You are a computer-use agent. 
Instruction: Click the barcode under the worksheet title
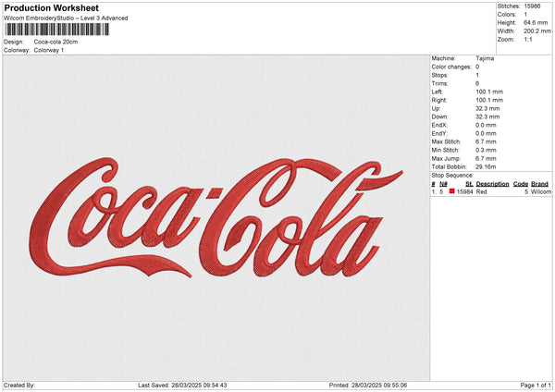(57, 30)
